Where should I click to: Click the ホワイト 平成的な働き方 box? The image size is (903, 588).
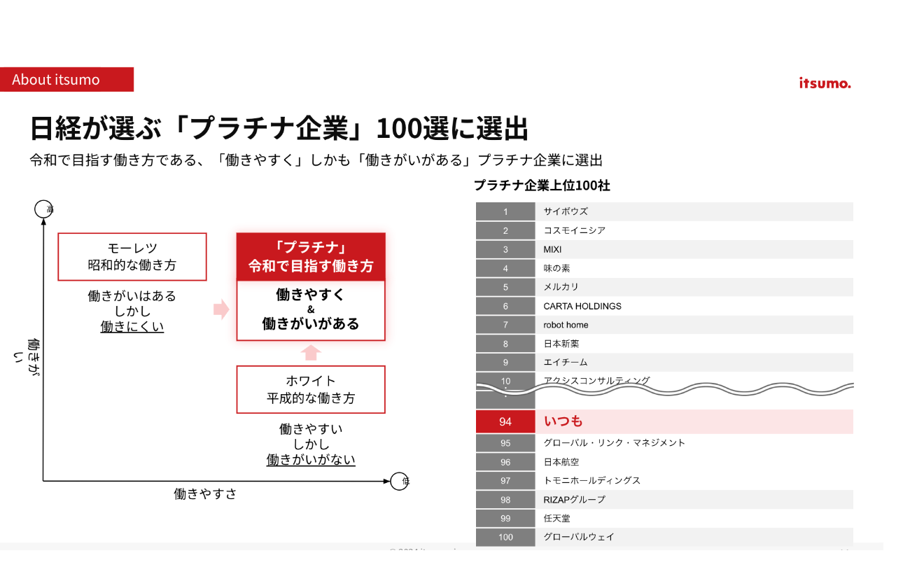[311, 389]
